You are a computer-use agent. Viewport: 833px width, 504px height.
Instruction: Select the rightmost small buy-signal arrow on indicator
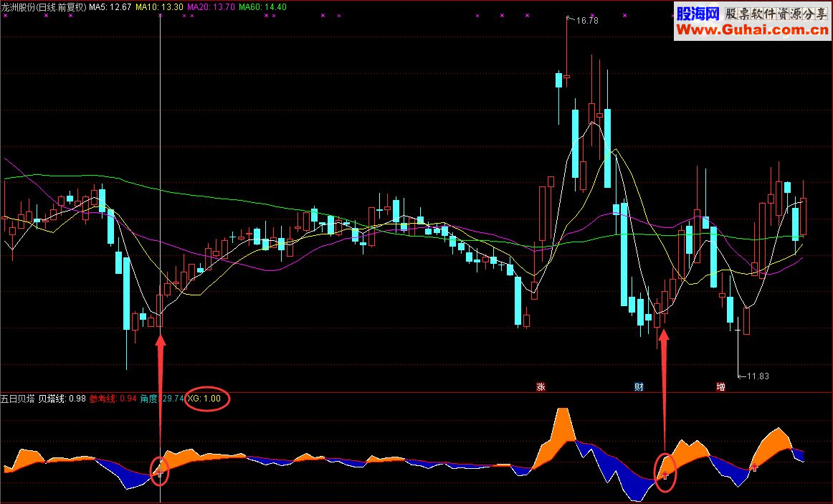[x=754, y=468]
